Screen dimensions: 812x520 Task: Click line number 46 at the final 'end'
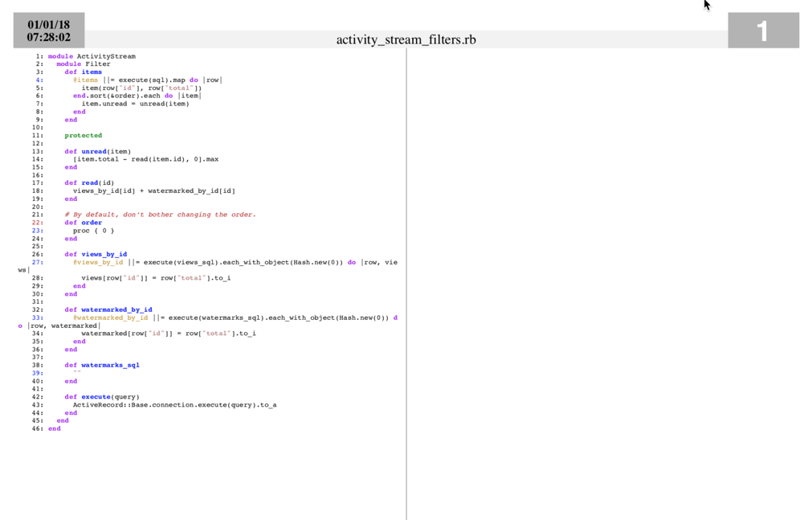pos(37,429)
